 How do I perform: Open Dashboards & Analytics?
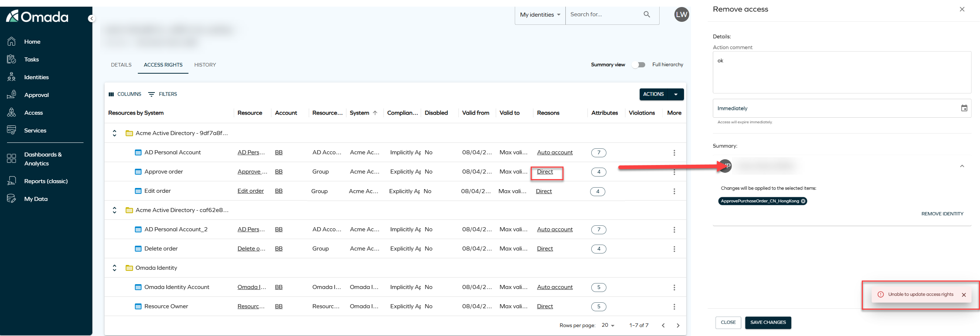[x=42, y=159]
